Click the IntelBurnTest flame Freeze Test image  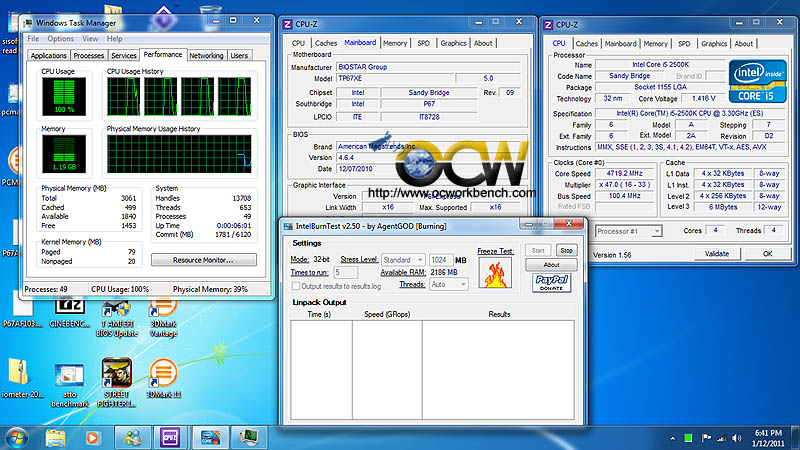(x=495, y=273)
